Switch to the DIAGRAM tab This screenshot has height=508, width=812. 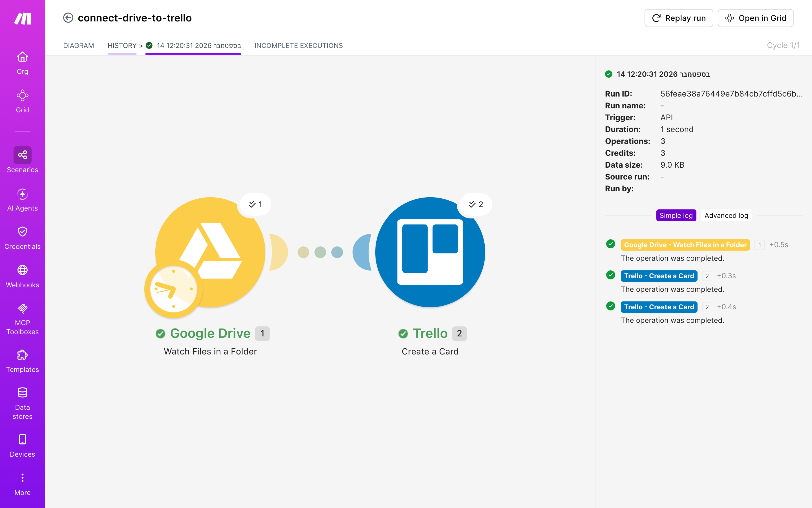coord(78,46)
